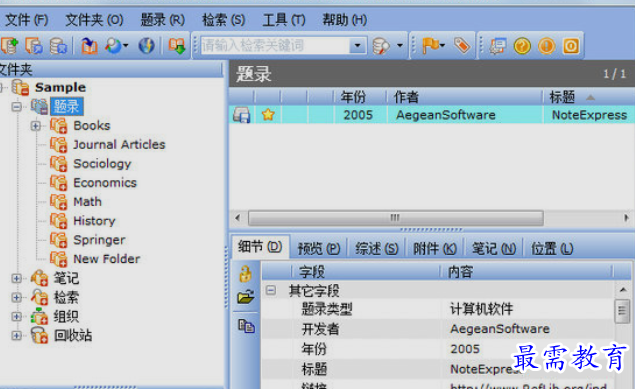Sort by 年份 column header
Viewport: 635px width, 389px height.
click(360, 97)
